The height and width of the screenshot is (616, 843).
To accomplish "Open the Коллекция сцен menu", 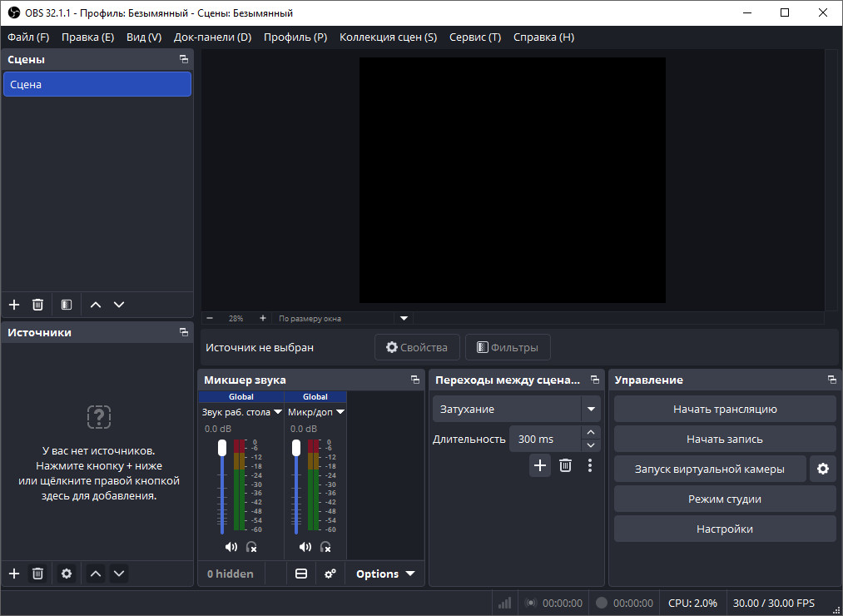I will [x=388, y=37].
